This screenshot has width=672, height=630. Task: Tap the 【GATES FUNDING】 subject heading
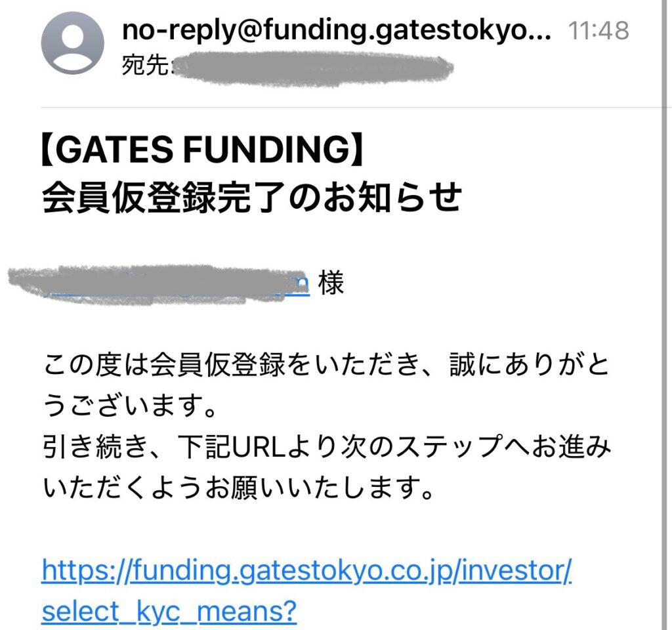(x=202, y=149)
